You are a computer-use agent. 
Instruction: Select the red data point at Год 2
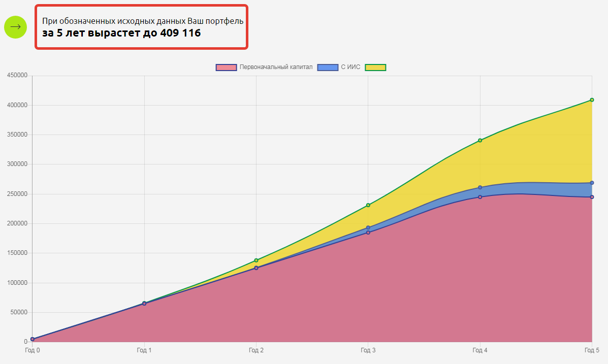click(x=257, y=268)
